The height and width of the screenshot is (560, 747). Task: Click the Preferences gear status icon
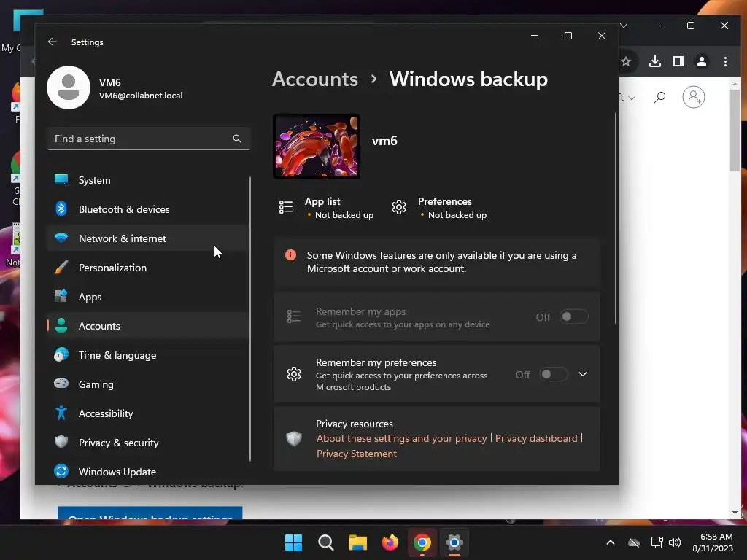(399, 207)
